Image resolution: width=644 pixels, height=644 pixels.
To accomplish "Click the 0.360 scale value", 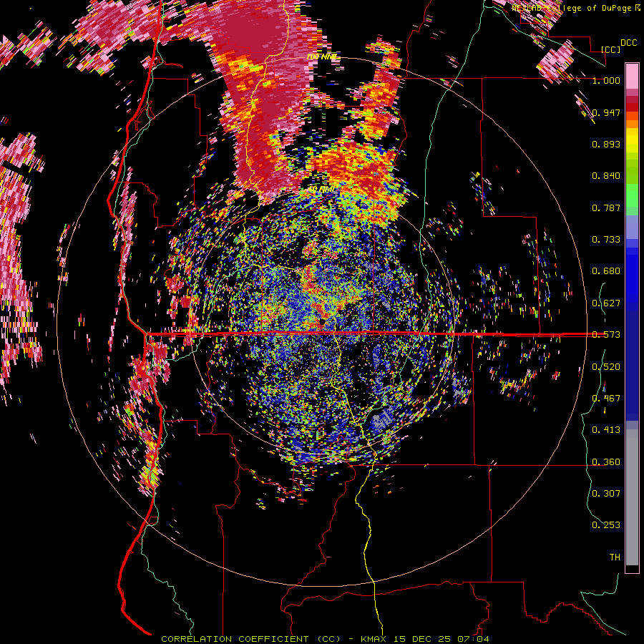I will point(606,462).
